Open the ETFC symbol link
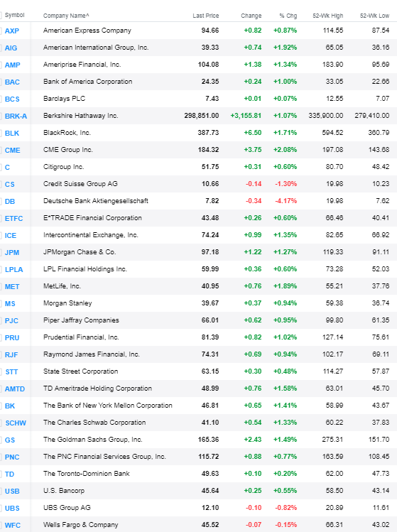 pos(14,219)
